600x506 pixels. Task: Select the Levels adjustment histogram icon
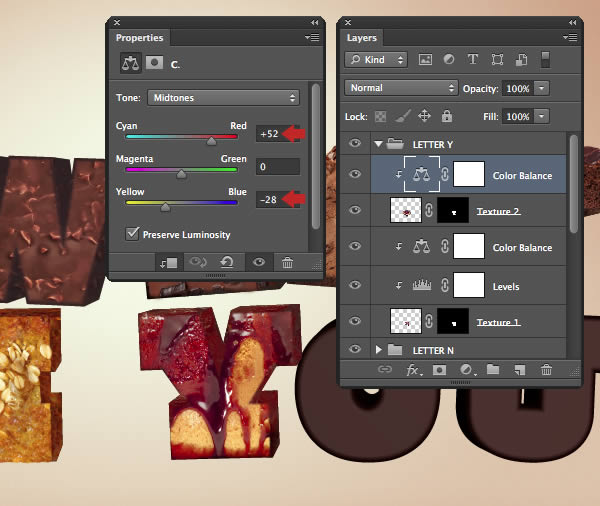422,285
